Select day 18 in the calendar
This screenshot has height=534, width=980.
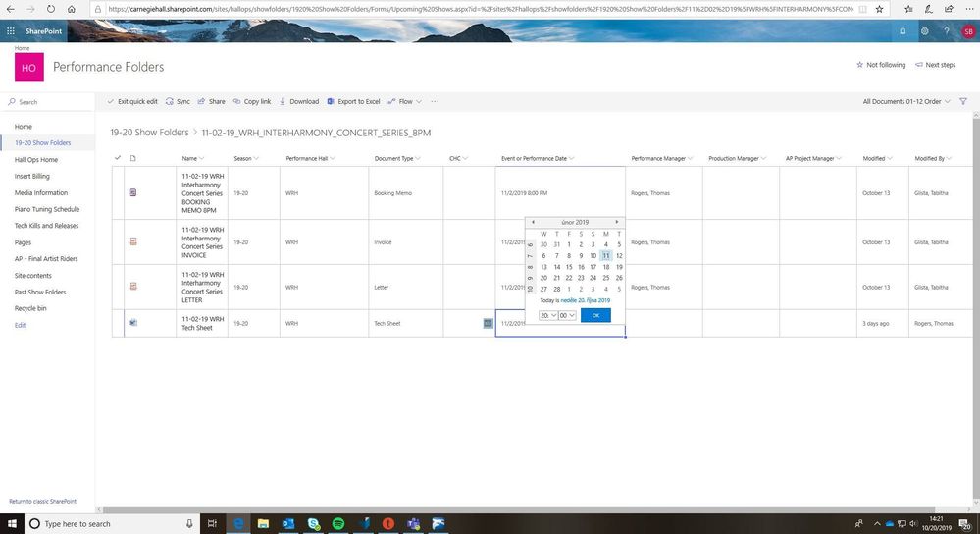[x=605, y=267]
